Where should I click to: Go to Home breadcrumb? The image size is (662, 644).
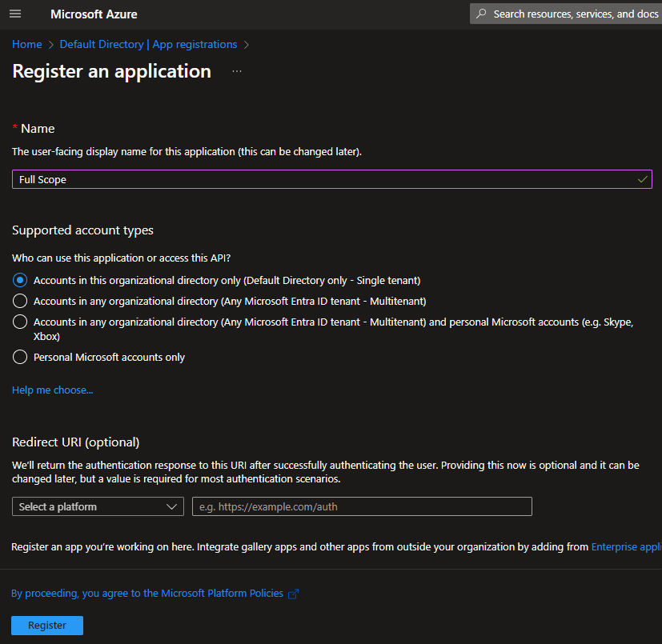[x=26, y=44]
